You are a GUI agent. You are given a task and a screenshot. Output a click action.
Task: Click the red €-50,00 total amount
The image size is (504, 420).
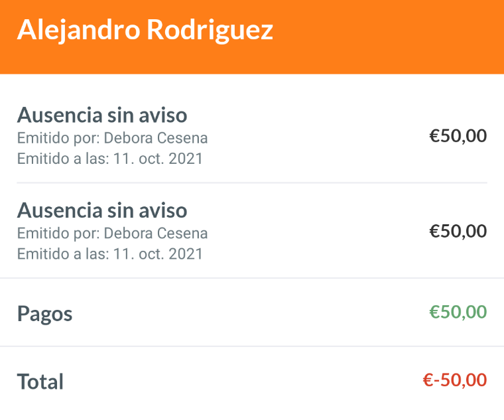(454, 380)
